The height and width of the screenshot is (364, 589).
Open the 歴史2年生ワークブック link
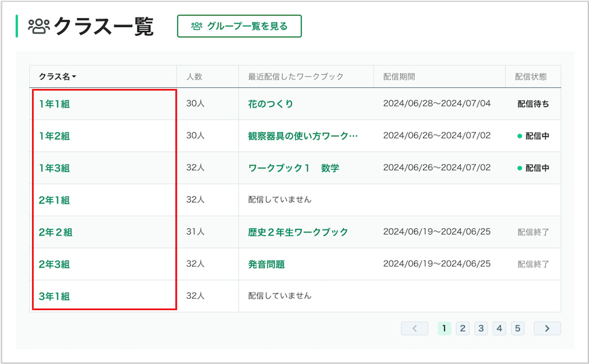[298, 232]
